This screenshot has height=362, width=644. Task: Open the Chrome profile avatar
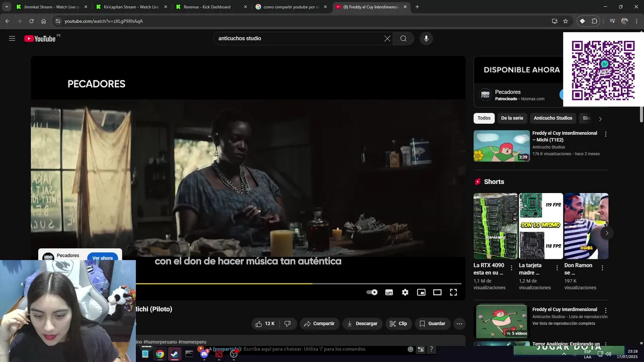tap(624, 21)
